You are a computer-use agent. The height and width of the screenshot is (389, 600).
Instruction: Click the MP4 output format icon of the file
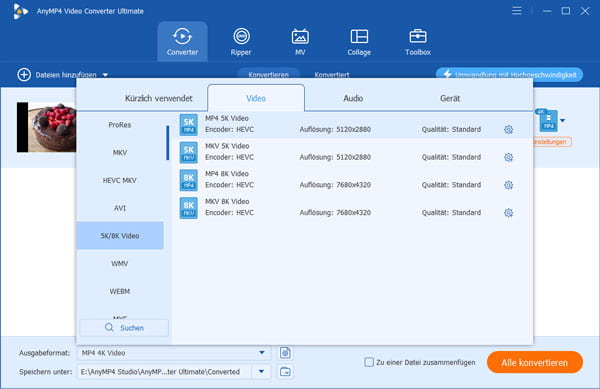548,120
